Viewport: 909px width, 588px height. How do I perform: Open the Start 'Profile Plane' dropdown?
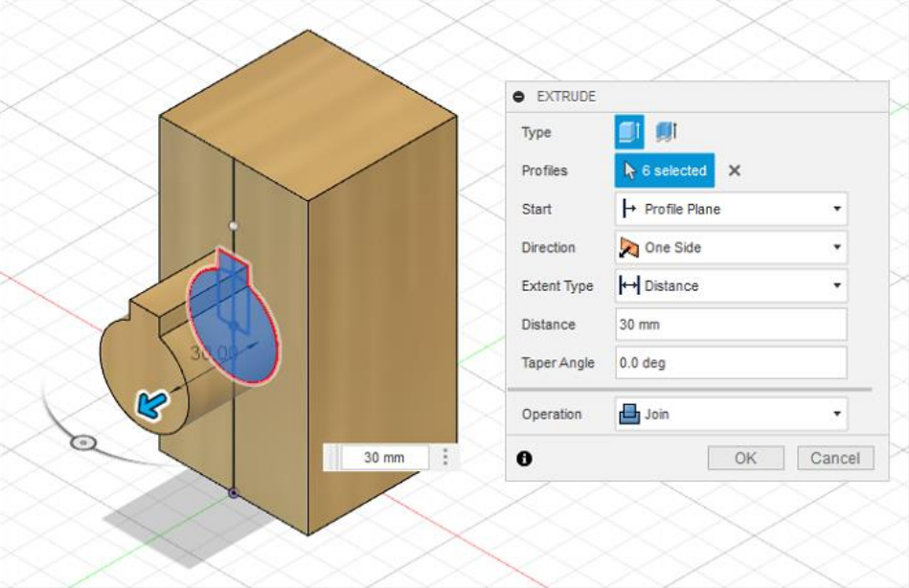(x=730, y=209)
